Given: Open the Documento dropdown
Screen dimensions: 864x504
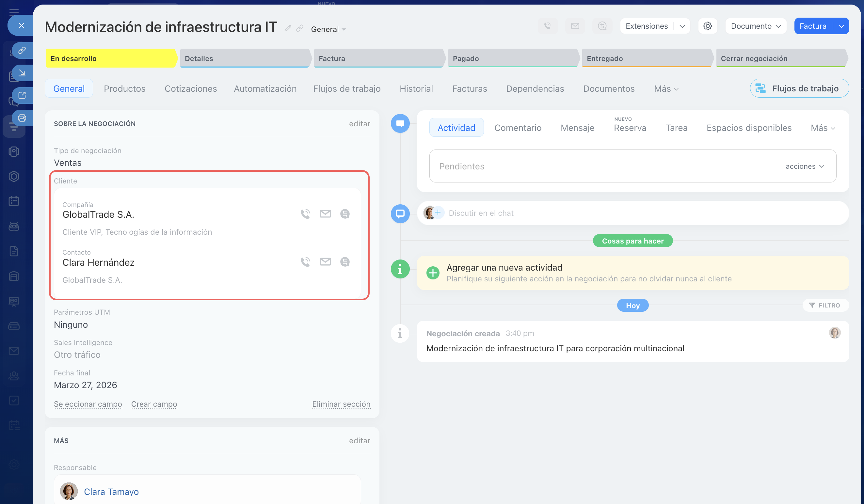Looking at the screenshot, I should [755, 26].
